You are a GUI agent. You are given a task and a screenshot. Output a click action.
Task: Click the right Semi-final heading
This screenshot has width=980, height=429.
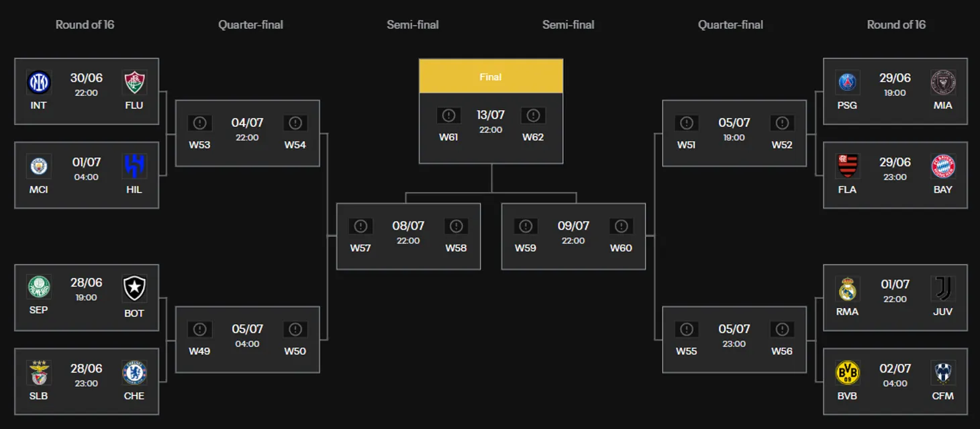pyautogui.click(x=569, y=25)
